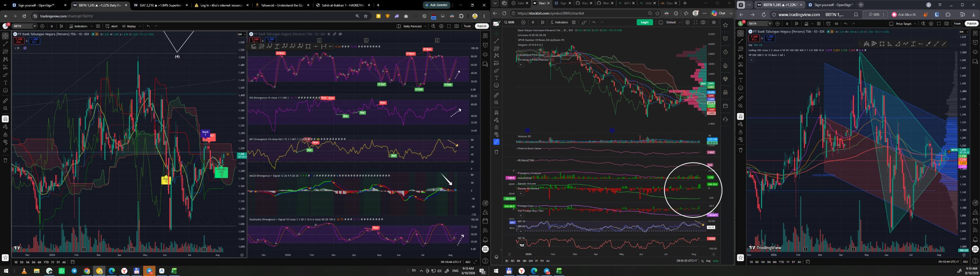Screen dimensions: 980x276
Task: Select the brush tool in left TradingView window
Action: coord(5,75)
